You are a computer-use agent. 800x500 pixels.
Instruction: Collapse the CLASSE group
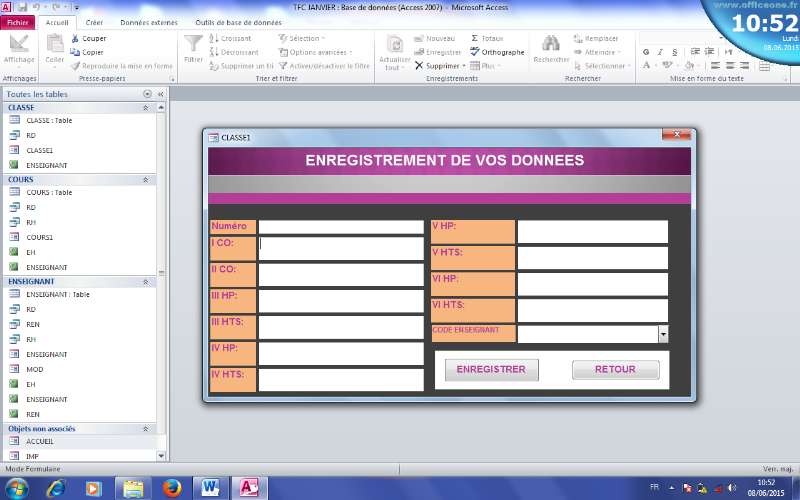coord(145,108)
